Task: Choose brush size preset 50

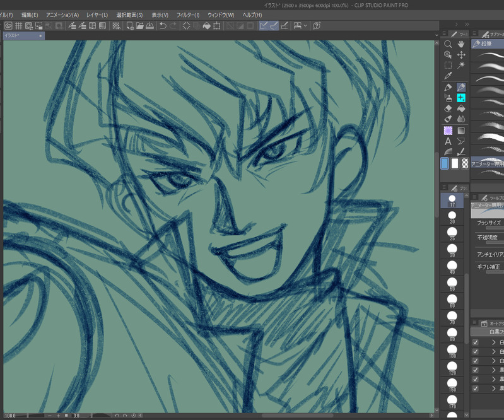Action: [x=452, y=284]
